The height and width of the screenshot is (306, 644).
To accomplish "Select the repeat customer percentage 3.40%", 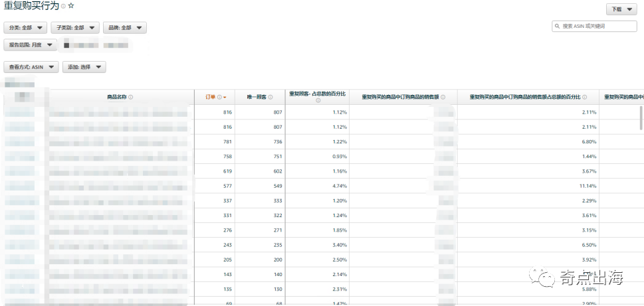I will click(x=340, y=245).
